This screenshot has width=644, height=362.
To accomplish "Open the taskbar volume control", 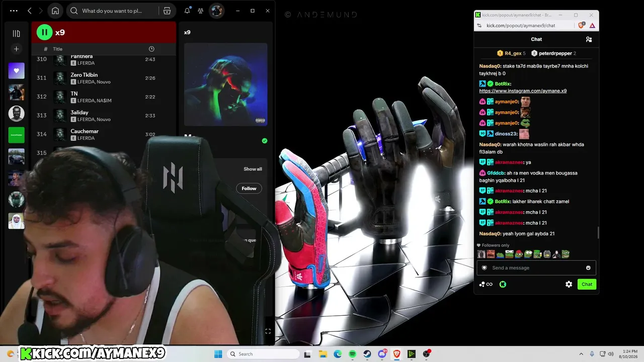I will [610, 354].
